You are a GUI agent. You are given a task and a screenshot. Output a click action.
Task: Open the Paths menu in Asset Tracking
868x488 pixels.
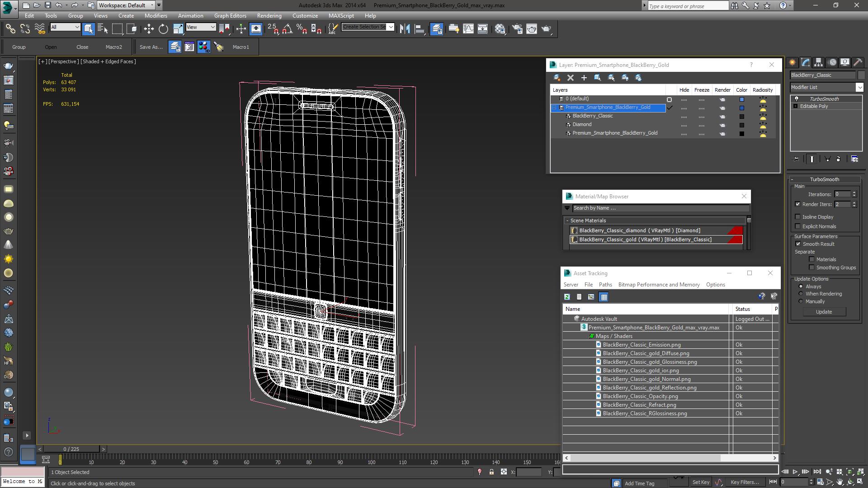tap(605, 285)
